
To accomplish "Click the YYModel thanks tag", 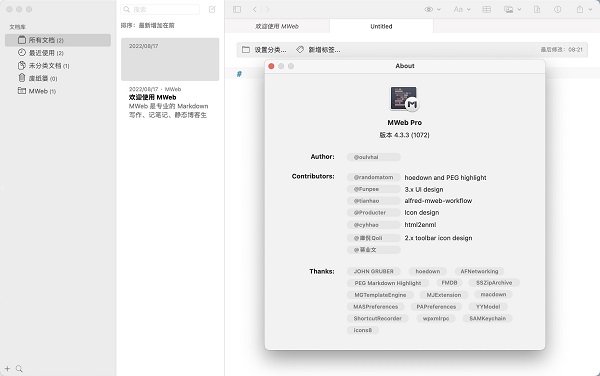I will click(488, 307).
